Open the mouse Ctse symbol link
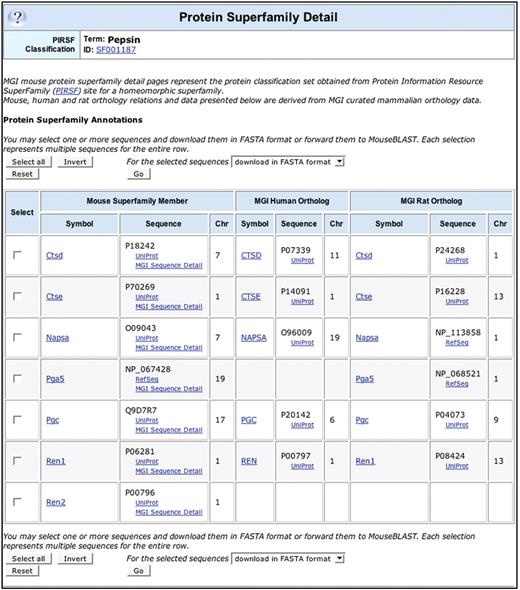This screenshot has width=520, height=590. coord(54,297)
